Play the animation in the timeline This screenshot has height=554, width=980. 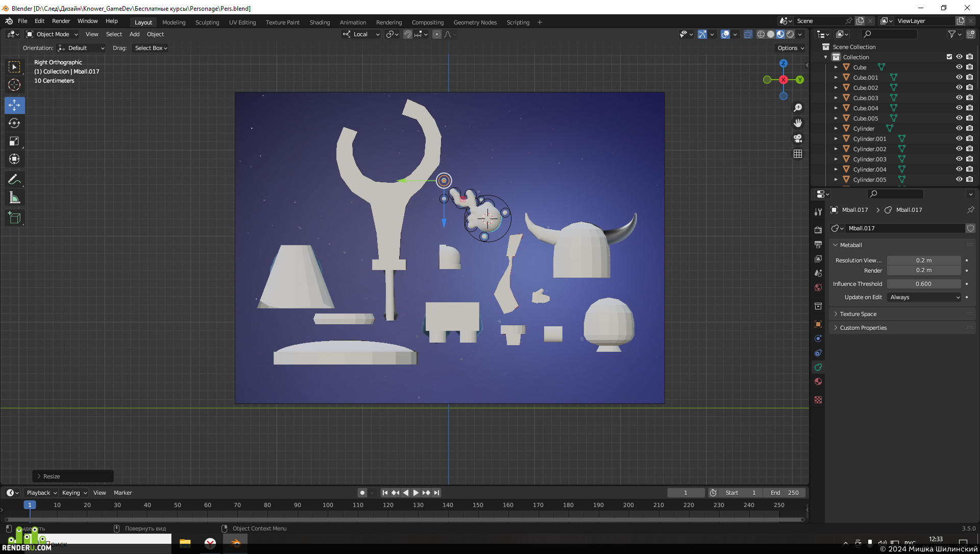415,493
